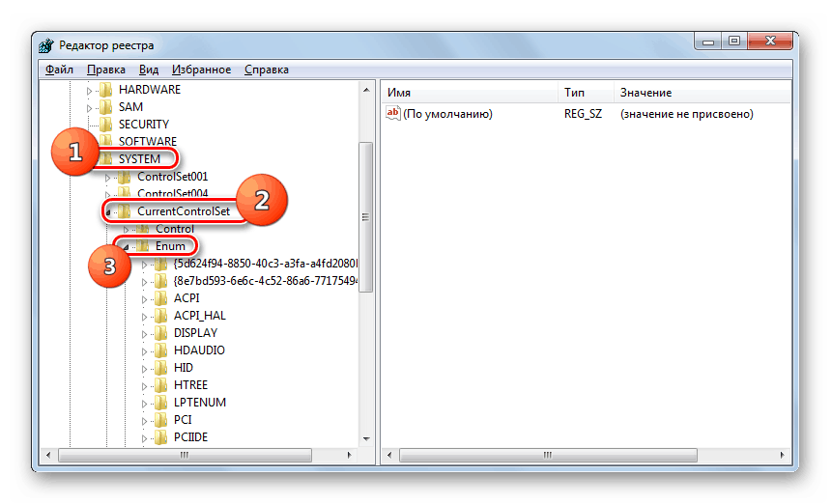831x504 pixels.
Task: Select the PCIIDE key label
Action: click(190, 437)
